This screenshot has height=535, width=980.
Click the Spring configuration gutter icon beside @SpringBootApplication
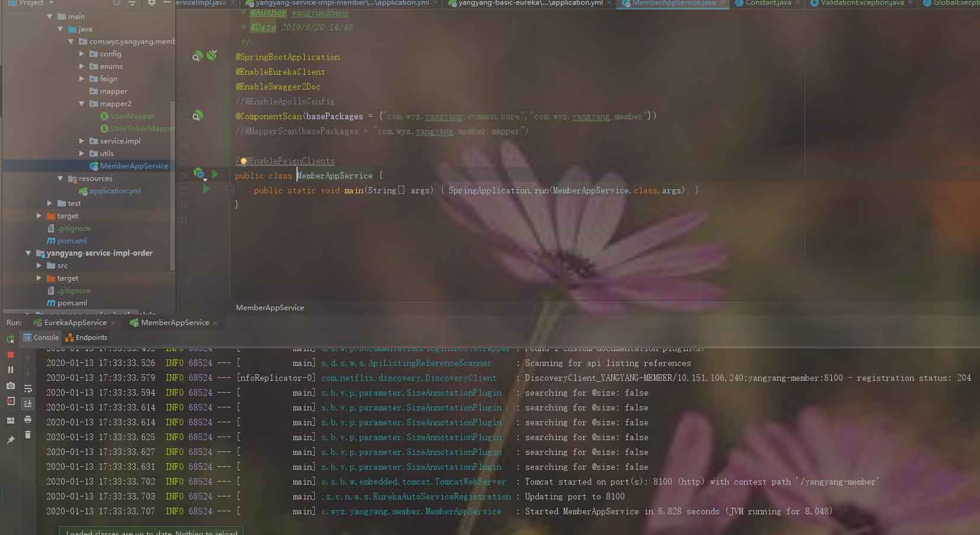pos(212,55)
